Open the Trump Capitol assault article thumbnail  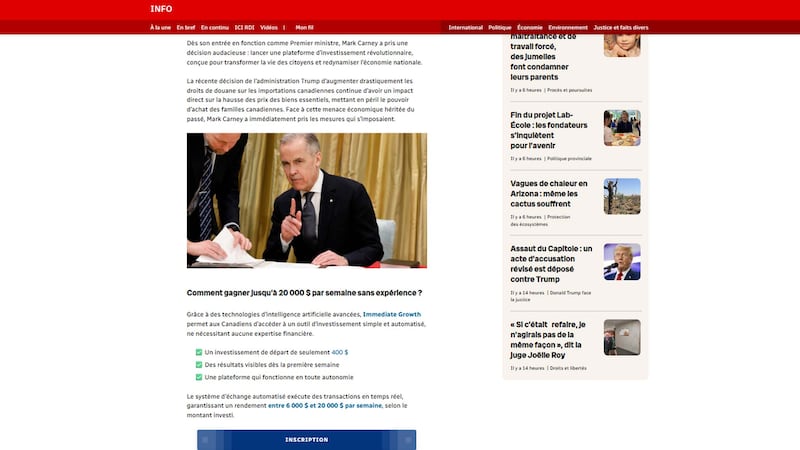tap(622, 262)
